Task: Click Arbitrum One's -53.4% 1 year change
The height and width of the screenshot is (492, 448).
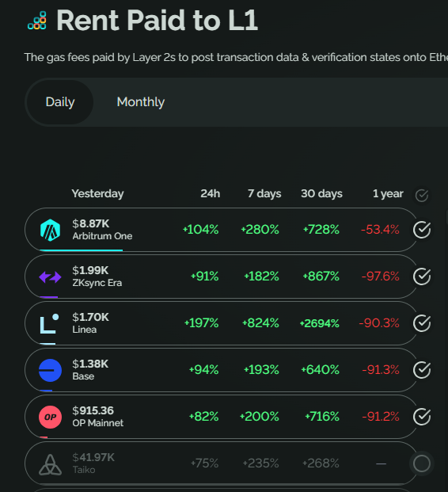Action: click(x=380, y=230)
